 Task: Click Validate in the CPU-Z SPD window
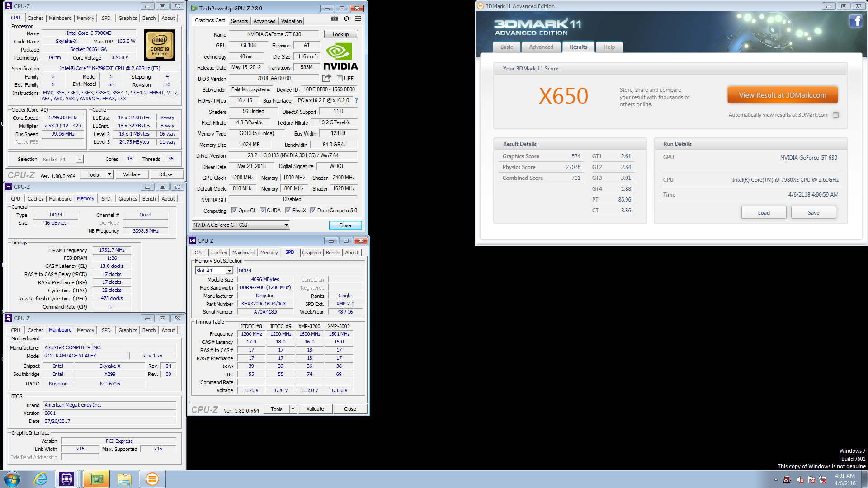(x=315, y=409)
